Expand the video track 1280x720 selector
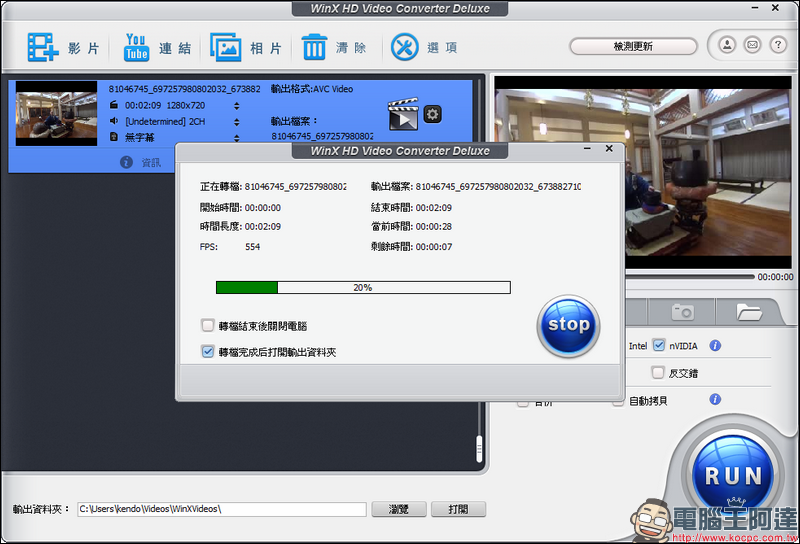Screen dimensions: 800x544 click(x=236, y=106)
